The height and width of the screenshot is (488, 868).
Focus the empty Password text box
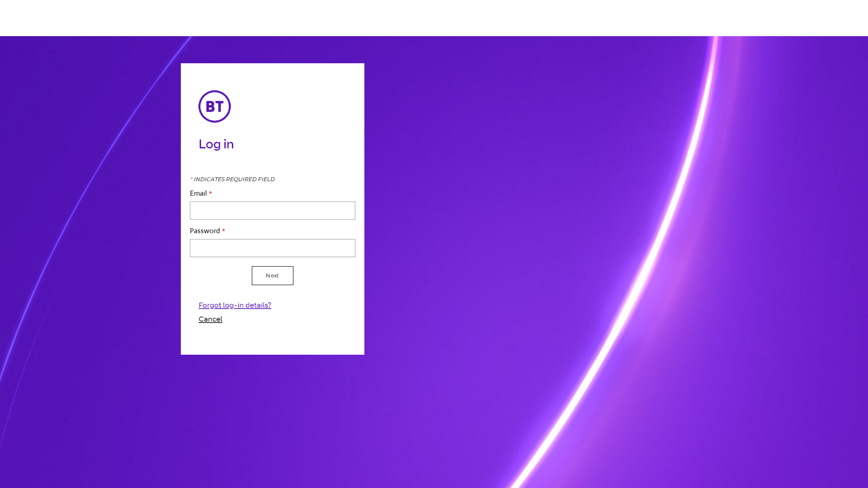[272, 248]
